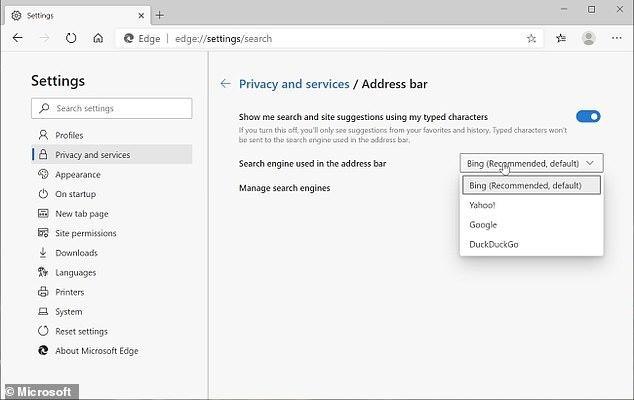Screen dimensions: 634x400
Task: Select the Settings browser tab
Action: tap(76, 15)
